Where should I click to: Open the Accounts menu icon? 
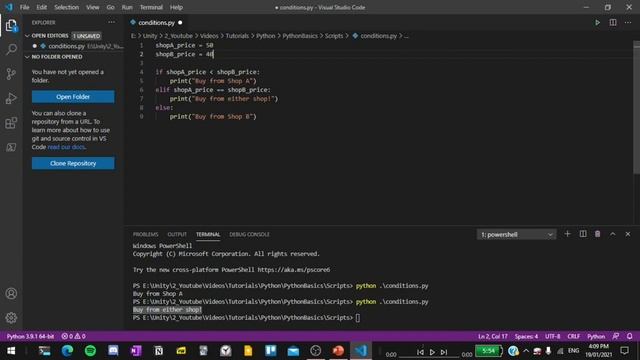tap(11, 293)
